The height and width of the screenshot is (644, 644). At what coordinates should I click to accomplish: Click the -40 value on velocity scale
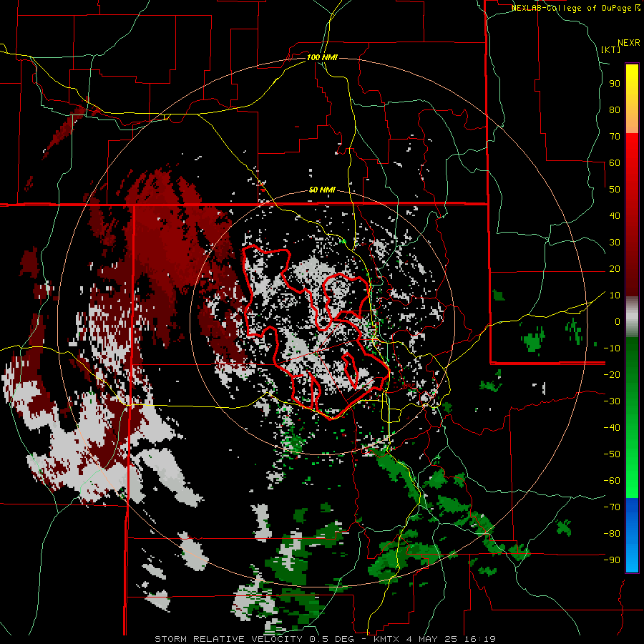612,428
